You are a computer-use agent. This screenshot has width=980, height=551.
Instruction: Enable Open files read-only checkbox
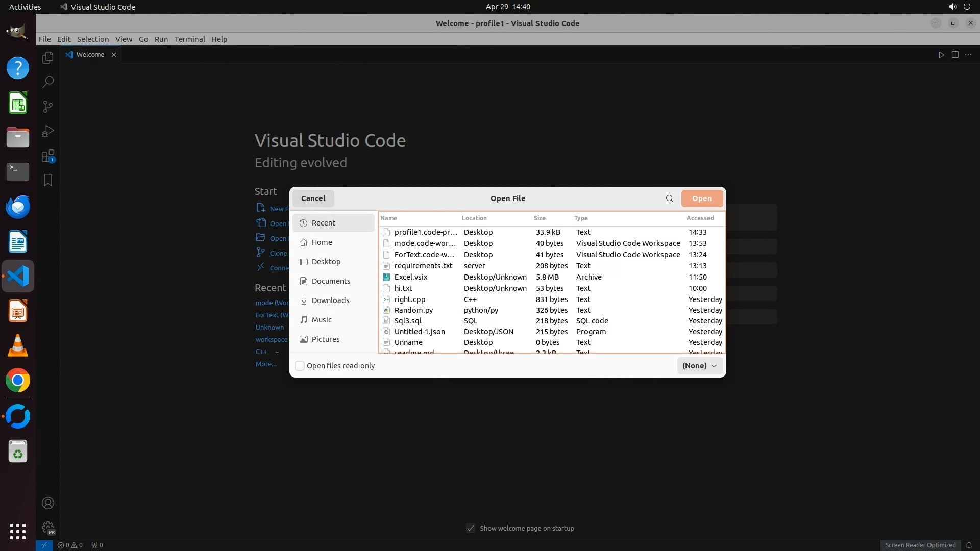coord(300,366)
